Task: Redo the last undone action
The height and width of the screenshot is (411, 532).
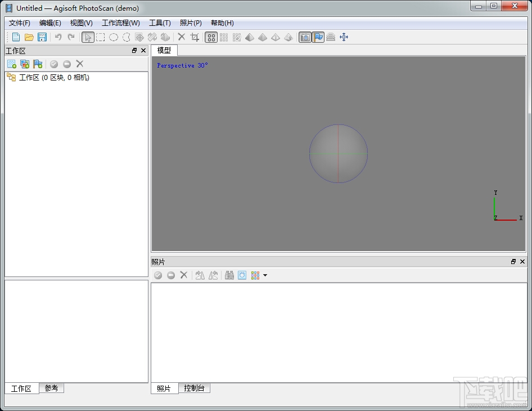Action: (x=71, y=37)
